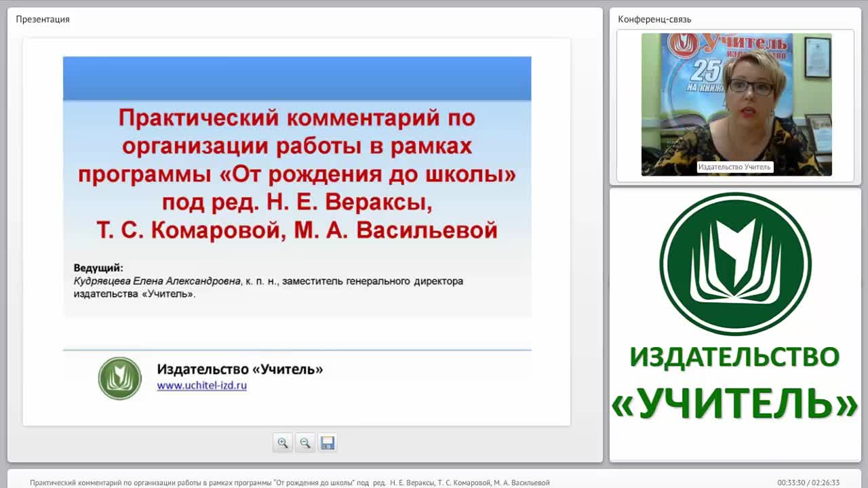Image resolution: width=868 pixels, height=488 pixels.
Task: Zoom out of the presentation slide
Action: tap(305, 443)
